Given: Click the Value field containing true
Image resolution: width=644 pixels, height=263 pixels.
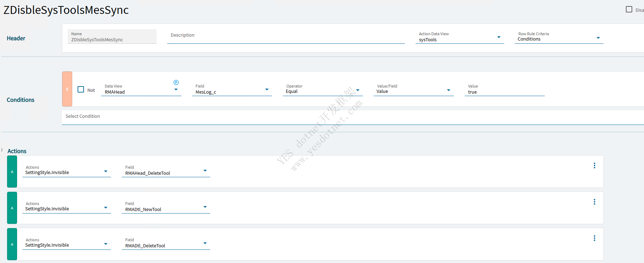Looking at the screenshot, I should click(x=504, y=92).
